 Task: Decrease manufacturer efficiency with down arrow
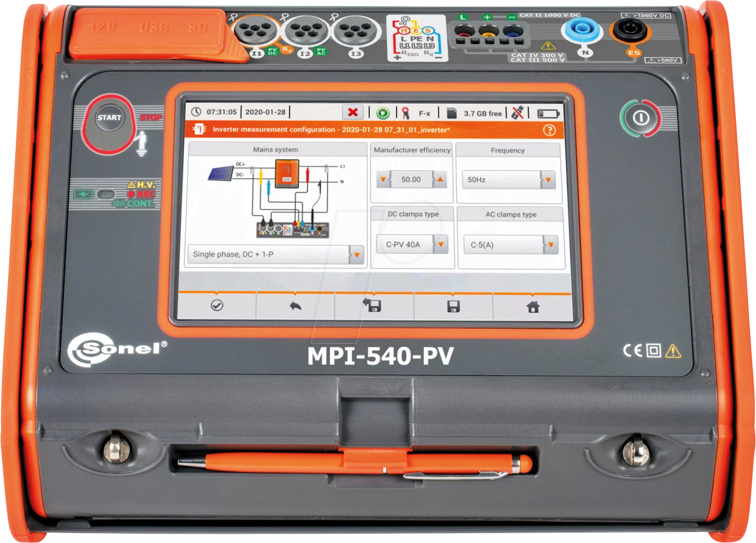[384, 180]
